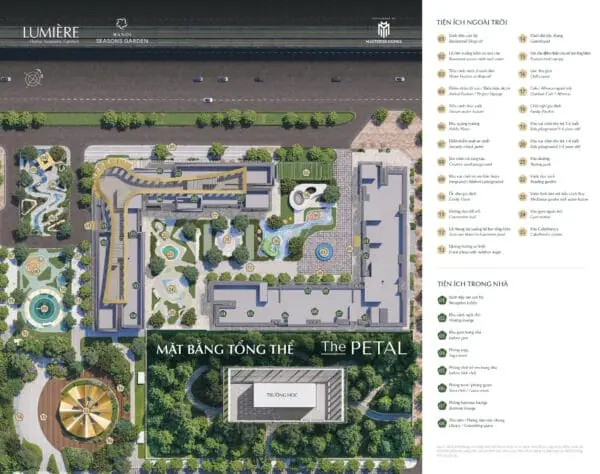Screen dimensions: 600x474
Task: Click the 'Tiện ích trong nhà' heading
Action: coord(473,284)
